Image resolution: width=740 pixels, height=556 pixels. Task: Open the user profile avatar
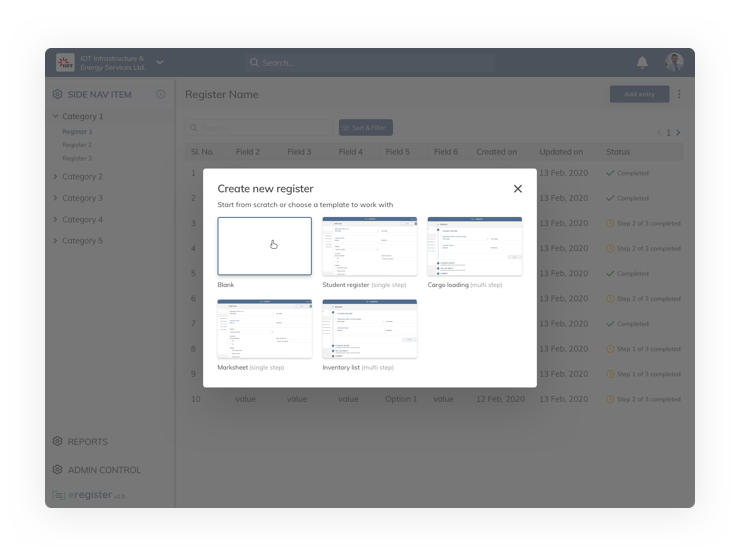pos(674,62)
